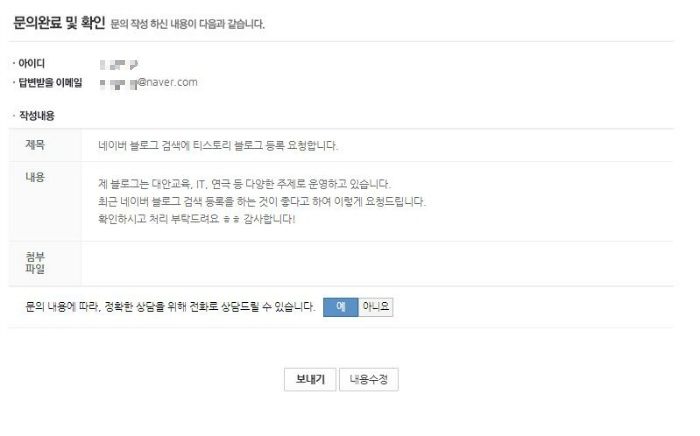Viewport: 700px width, 436px height.
Task: Click the 아이디 field label
Action: (x=31, y=64)
